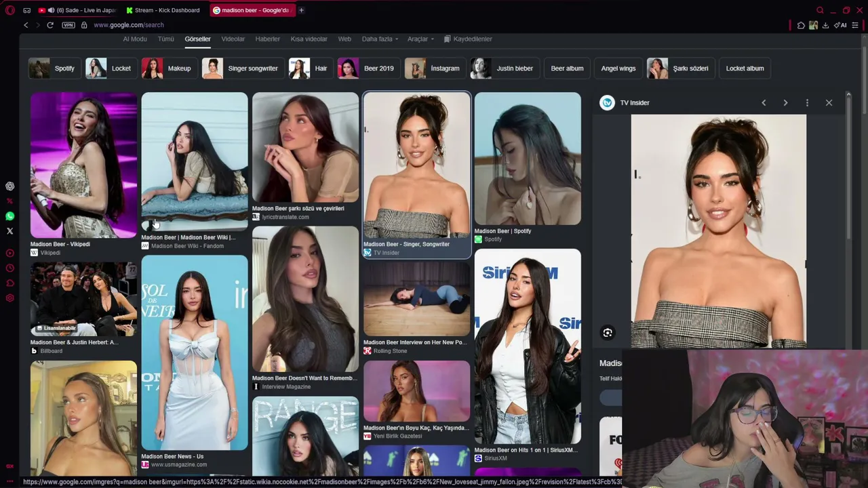Open a new browser tab
Image resolution: width=868 pixels, height=488 pixels.
tap(301, 10)
